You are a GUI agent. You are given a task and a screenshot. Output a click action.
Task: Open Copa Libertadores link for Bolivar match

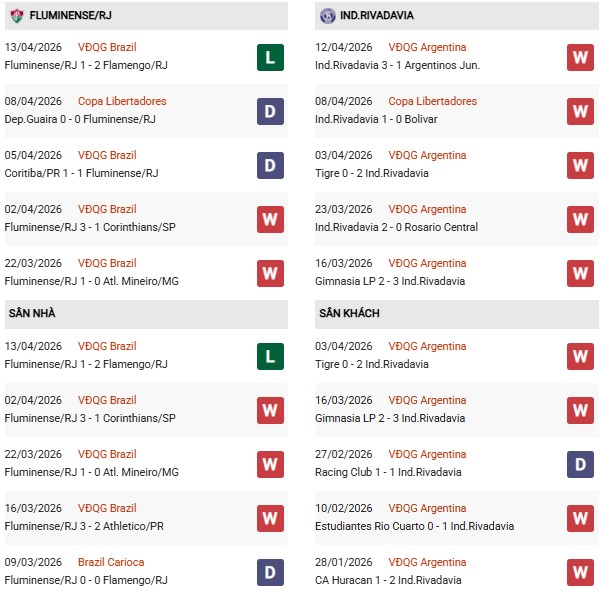point(432,101)
